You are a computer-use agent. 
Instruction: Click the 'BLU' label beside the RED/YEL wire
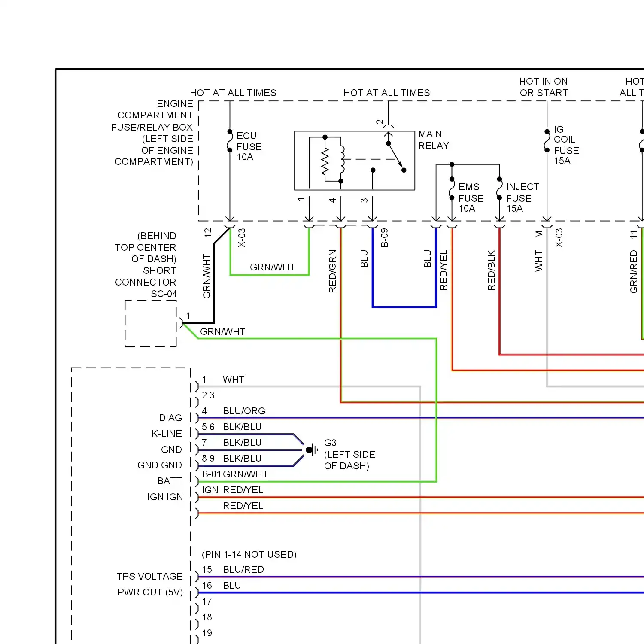(x=428, y=258)
